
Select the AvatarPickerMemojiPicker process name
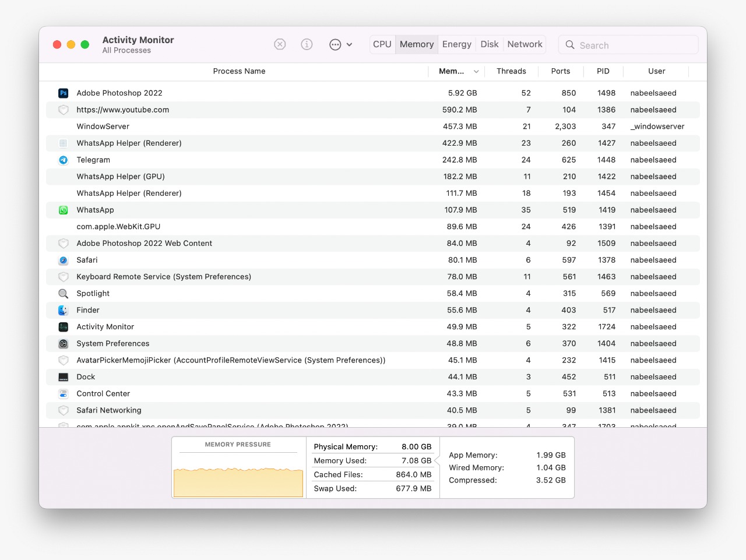pyautogui.click(x=231, y=360)
